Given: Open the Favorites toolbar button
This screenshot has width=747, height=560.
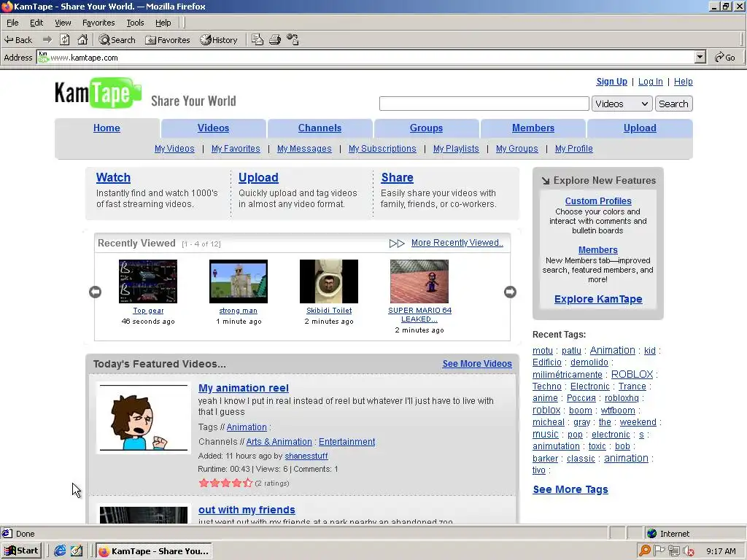Looking at the screenshot, I should tap(168, 40).
